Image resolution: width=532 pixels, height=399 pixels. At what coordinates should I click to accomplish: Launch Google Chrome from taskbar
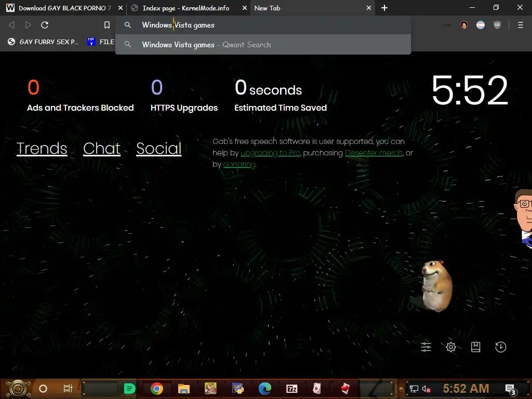point(156,389)
